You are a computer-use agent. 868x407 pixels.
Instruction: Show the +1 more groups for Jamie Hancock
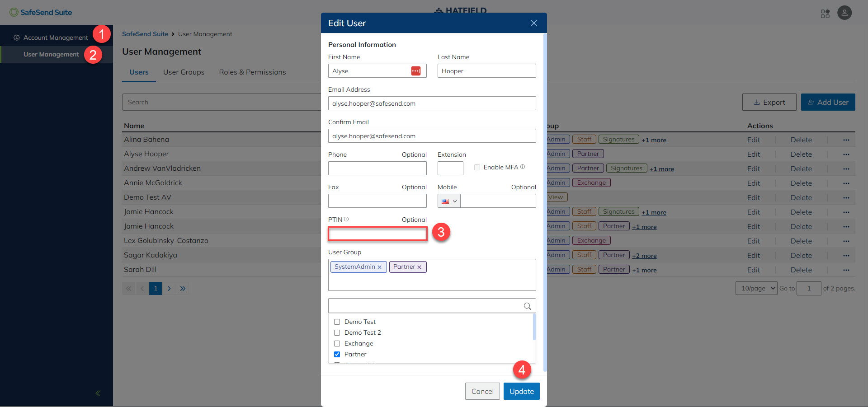point(654,212)
